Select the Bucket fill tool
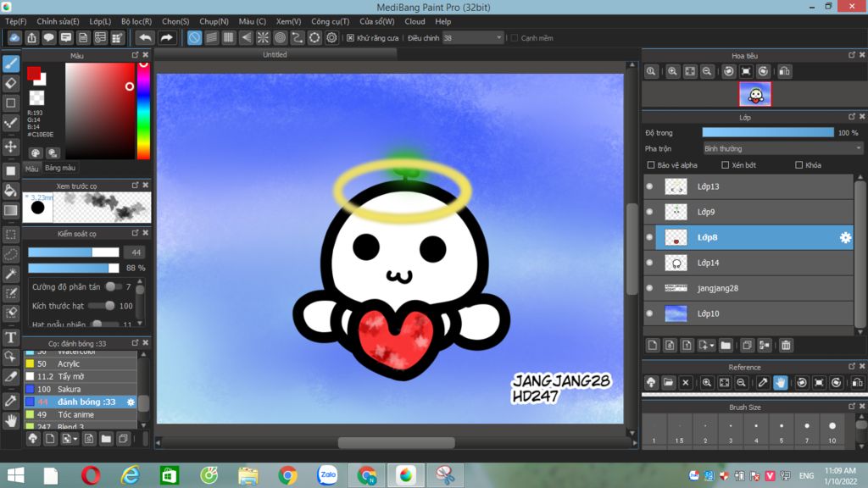868x488 pixels. [x=10, y=191]
